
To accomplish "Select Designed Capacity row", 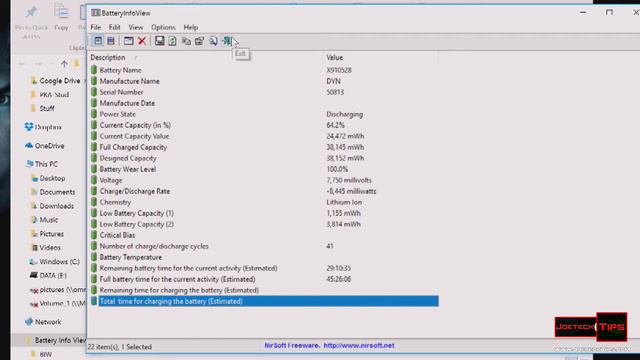I will click(264, 158).
